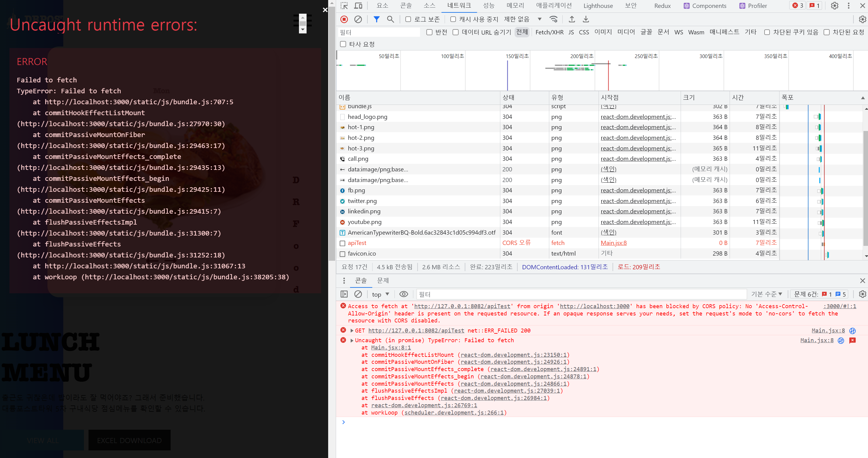868x458 pixels.
Task: Click the issues count badge showing 1
Action: 814,6
